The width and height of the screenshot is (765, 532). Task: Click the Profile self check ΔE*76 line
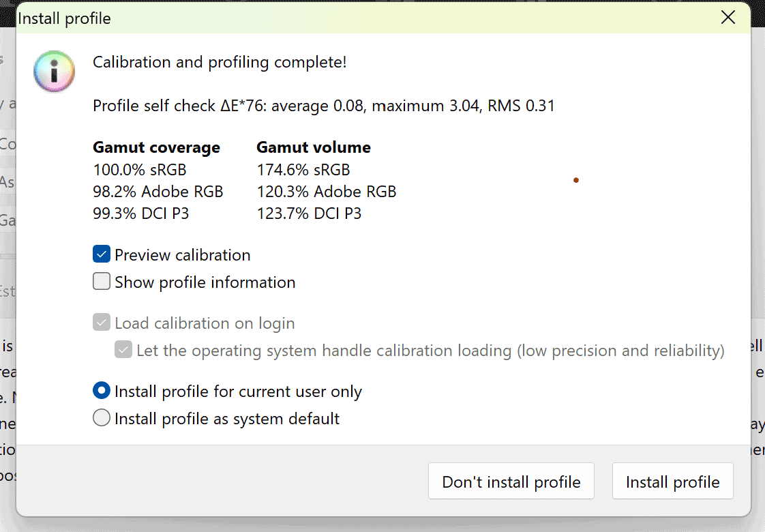click(x=323, y=106)
